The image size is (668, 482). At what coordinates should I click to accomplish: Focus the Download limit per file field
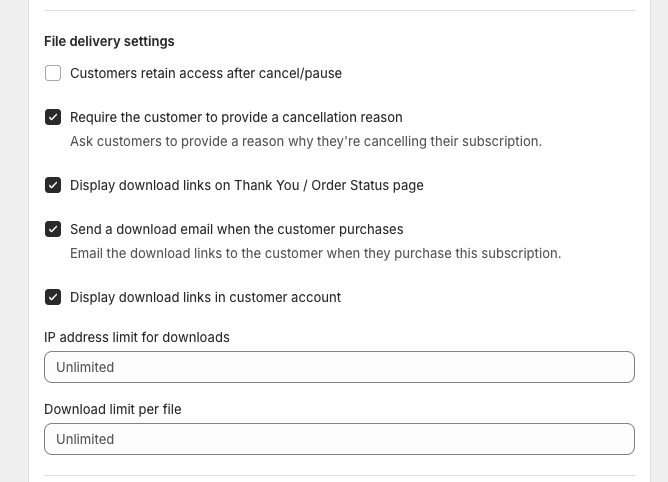[339, 439]
